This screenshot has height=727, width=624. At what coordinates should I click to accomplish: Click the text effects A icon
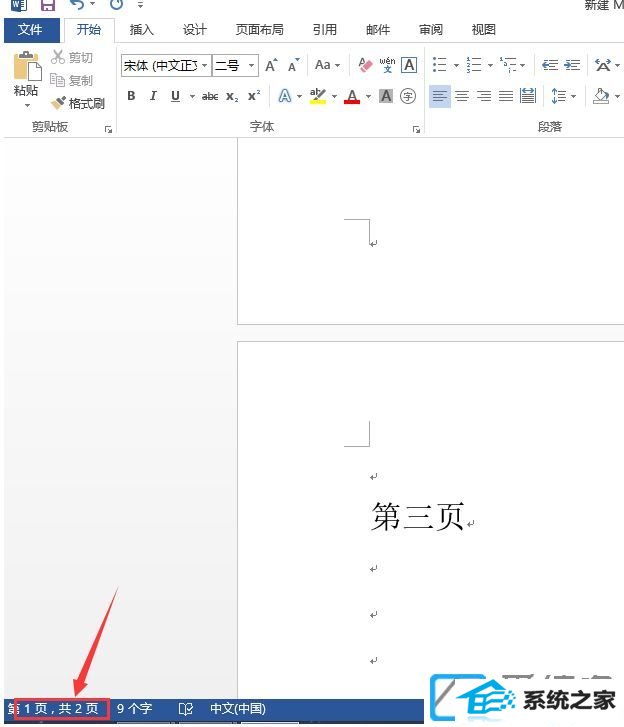tap(285, 96)
